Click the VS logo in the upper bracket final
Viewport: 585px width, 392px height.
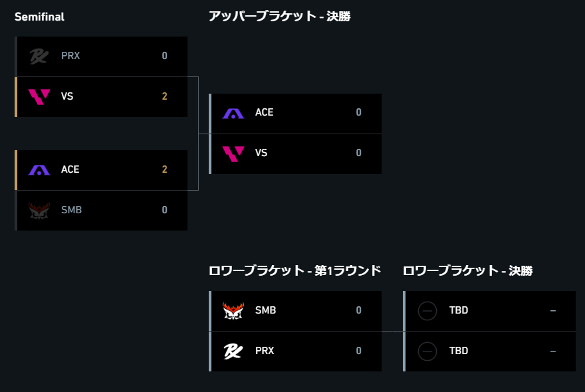(233, 153)
